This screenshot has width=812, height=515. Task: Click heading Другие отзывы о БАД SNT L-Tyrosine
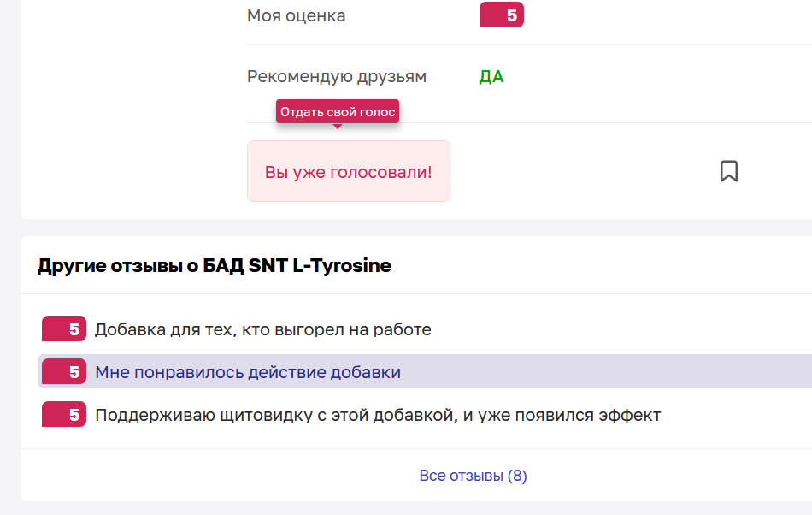tap(214, 265)
